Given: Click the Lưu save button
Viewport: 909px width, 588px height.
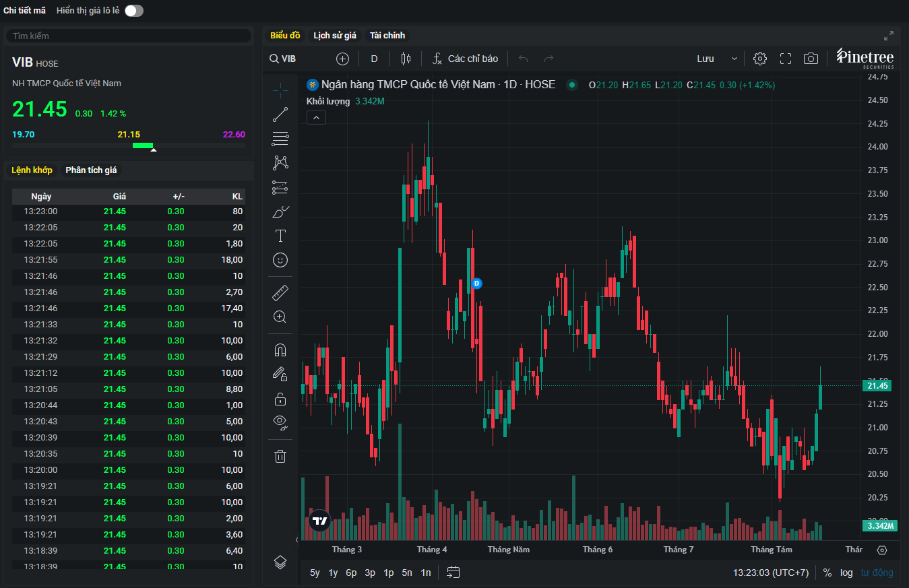Looking at the screenshot, I should coord(706,59).
